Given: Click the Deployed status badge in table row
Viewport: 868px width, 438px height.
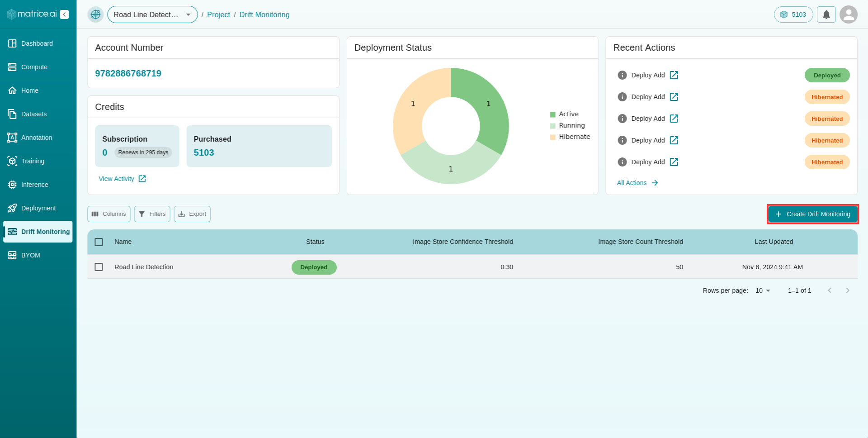Looking at the screenshot, I should [x=314, y=267].
